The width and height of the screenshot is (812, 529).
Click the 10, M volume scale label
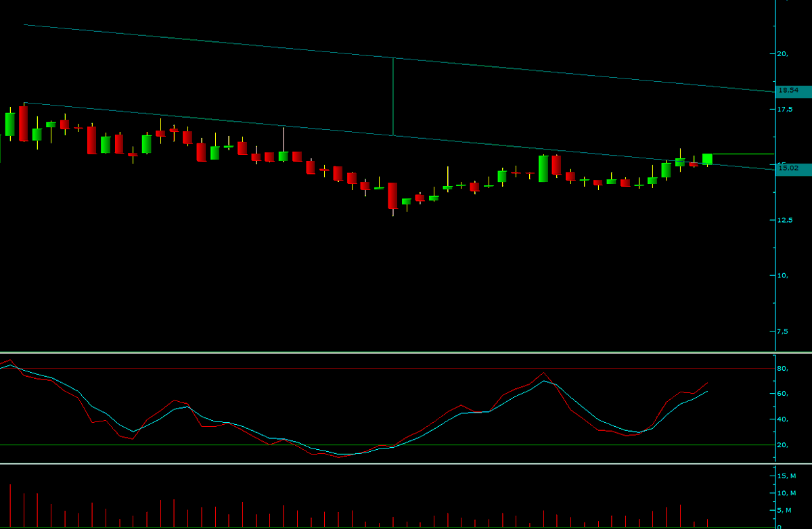click(x=786, y=493)
